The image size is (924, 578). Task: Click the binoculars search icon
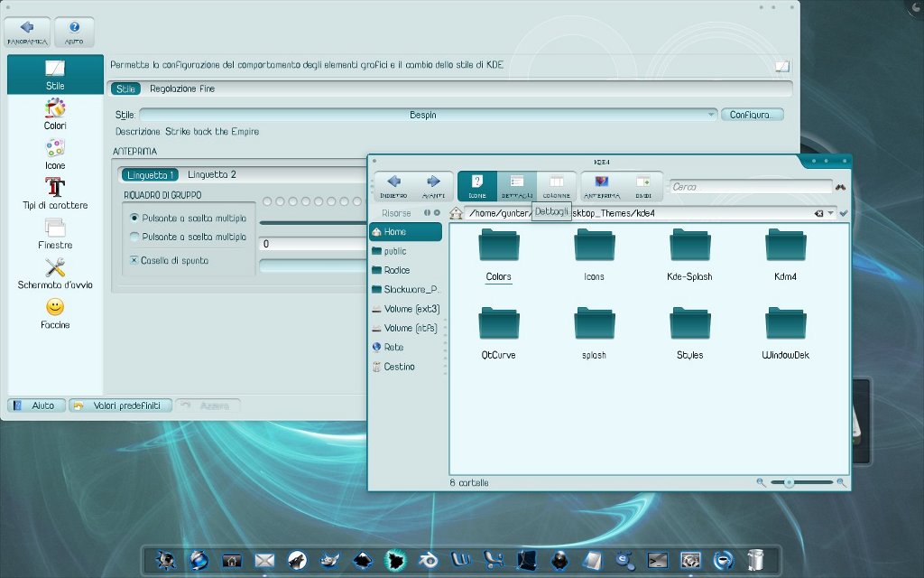840,187
